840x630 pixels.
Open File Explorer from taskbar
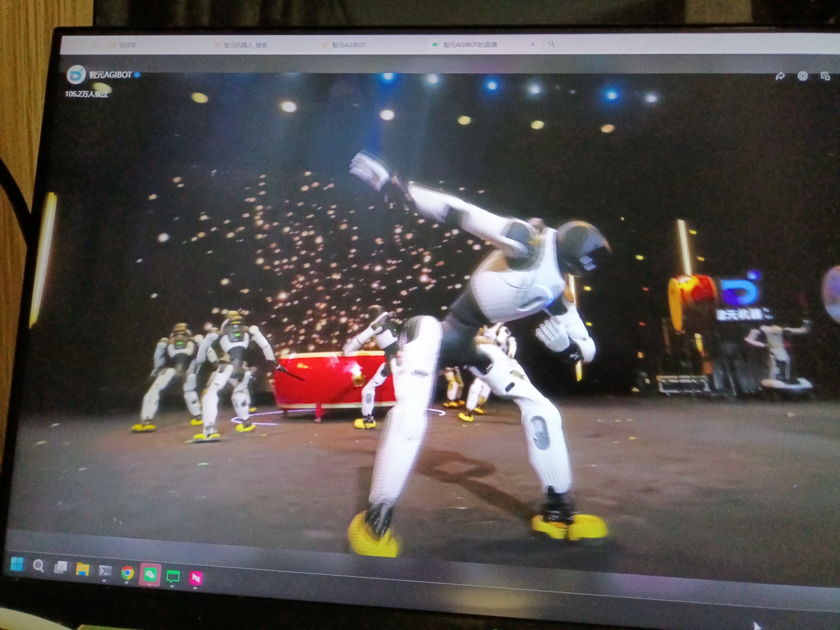click(x=82, y=569)
